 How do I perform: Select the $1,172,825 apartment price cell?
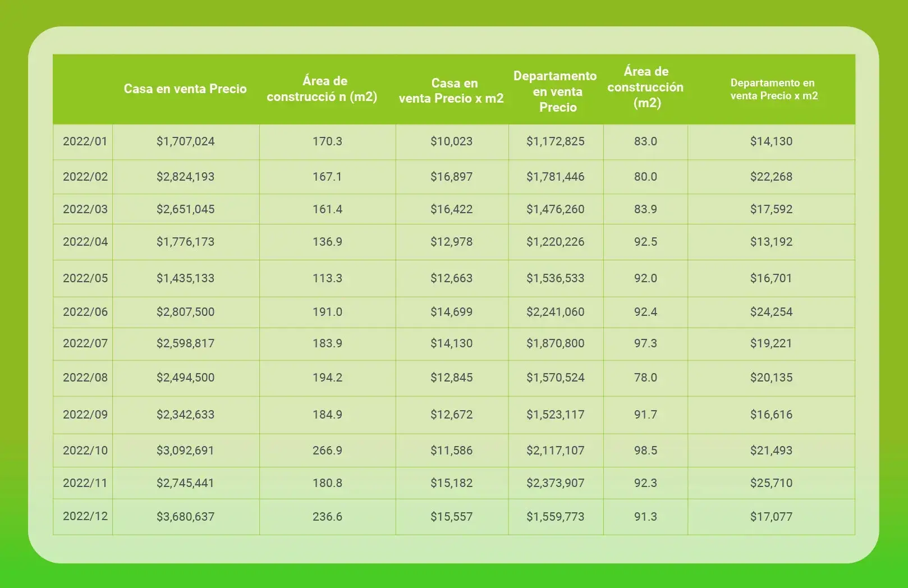coord(555,141)
